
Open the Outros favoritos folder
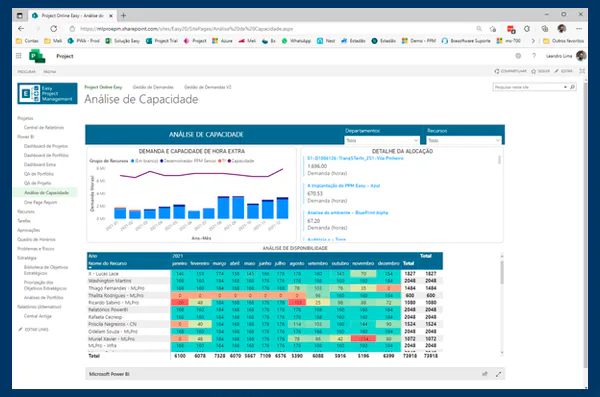pos(564,41)
